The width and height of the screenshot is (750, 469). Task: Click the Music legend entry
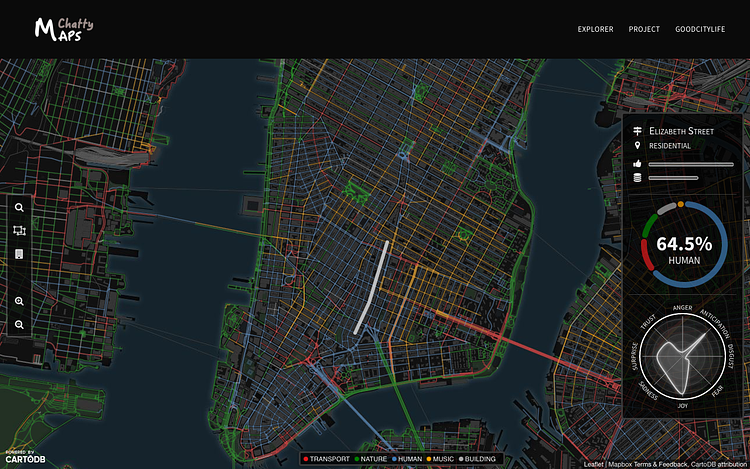coord(440,459)
